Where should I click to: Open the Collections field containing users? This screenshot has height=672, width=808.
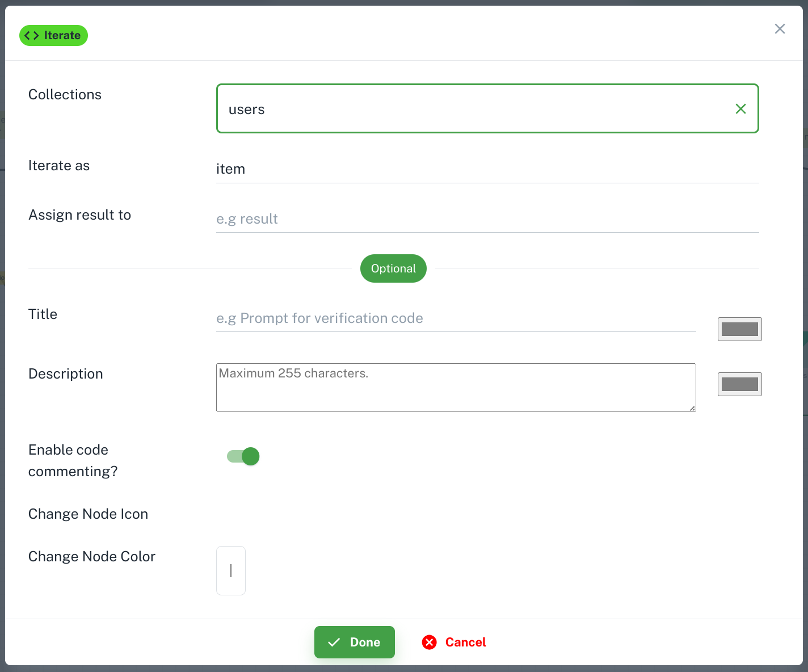coord(487,108)
